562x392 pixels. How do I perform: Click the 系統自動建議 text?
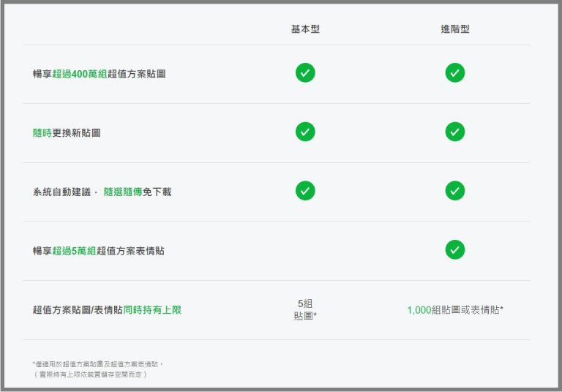(x=61, y=192)
